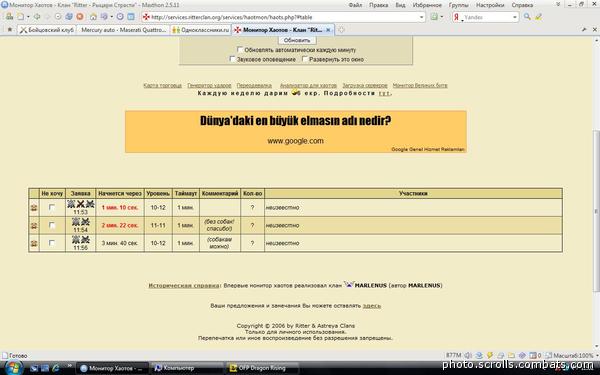Toggle the Звуковое оповещение checkbox
Screen dimensions: 600x375
pos(232,59)
